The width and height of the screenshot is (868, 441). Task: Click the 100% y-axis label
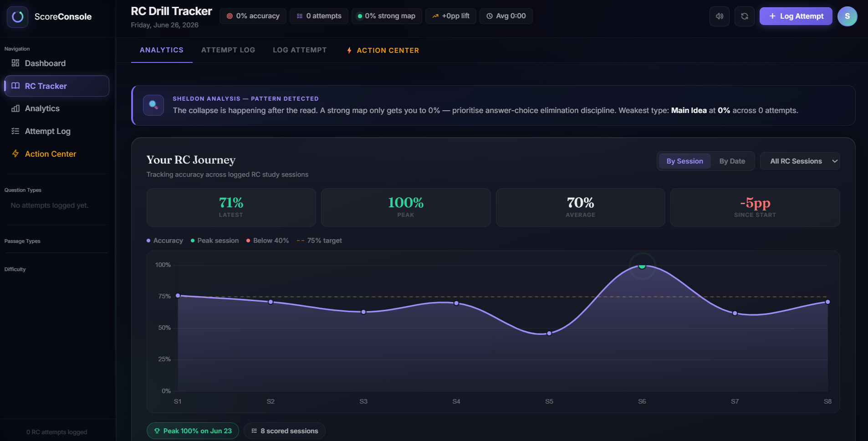(163, 265)
